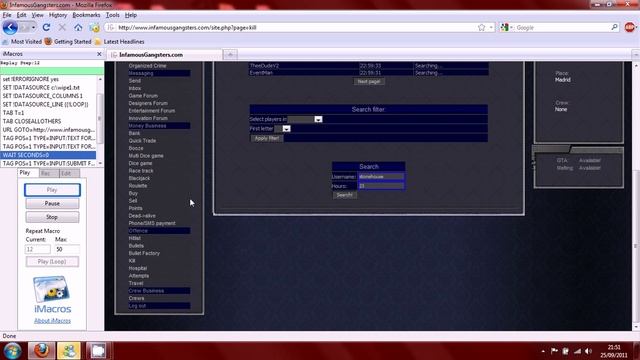Open the View menu
Screen dimensions: 640x360
[x=38, y=15]
